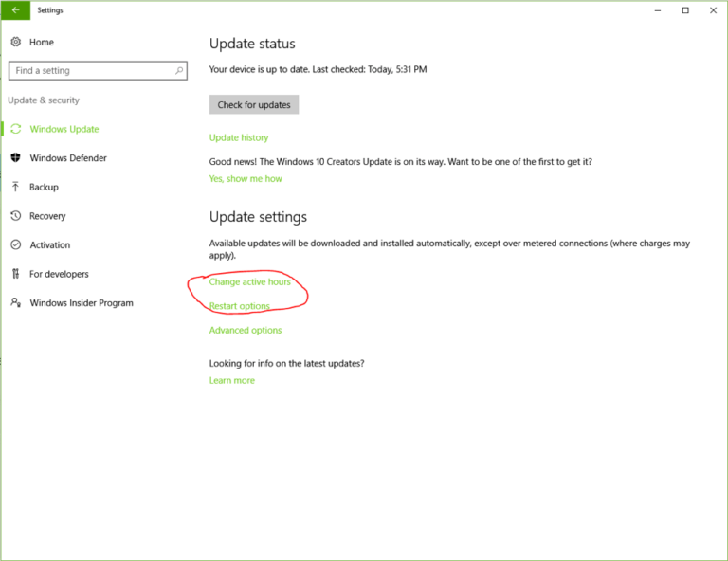Click the Windows Defender shield icon
Screen dimensions: 728x561
16,157
